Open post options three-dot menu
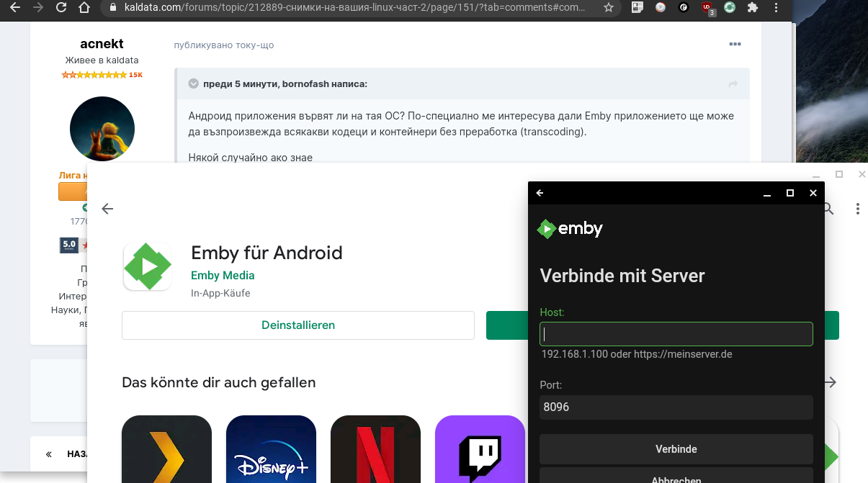The width and height of the screenshot is (868, 483). [735, 44]
